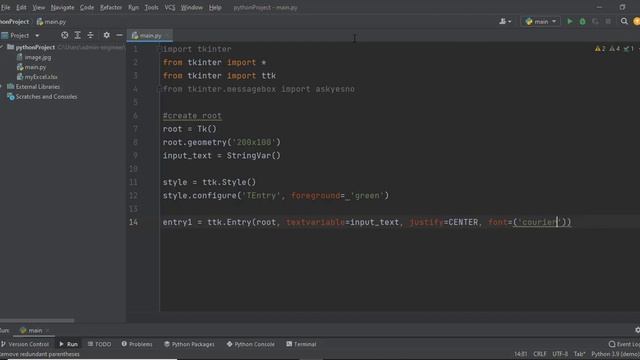Open Project panel settings gear
Image resolution: width=640 pixels, height=360 pixels.
pos(107,36)
